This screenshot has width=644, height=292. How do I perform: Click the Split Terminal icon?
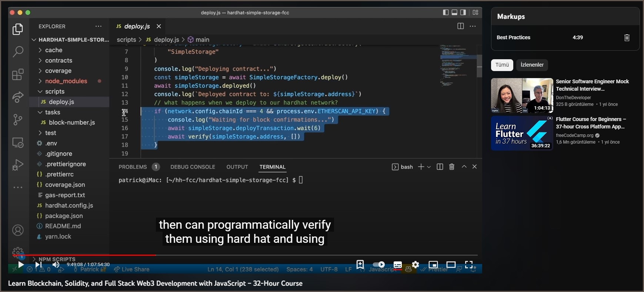(440, 167)
